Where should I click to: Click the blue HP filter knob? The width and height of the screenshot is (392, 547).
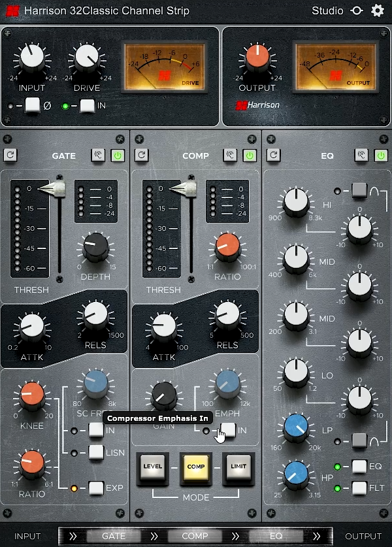pyautogui.click(x=296, y=474)
